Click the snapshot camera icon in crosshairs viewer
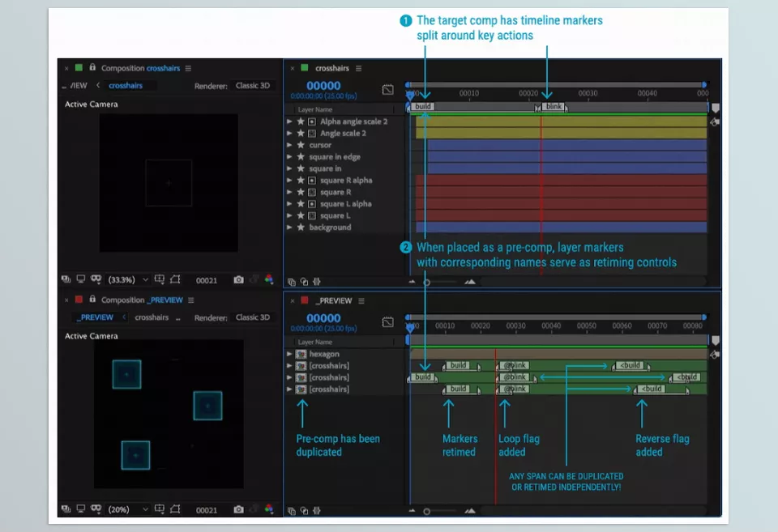Viewport: 778px width, 532px height. (x=238, y=279)
